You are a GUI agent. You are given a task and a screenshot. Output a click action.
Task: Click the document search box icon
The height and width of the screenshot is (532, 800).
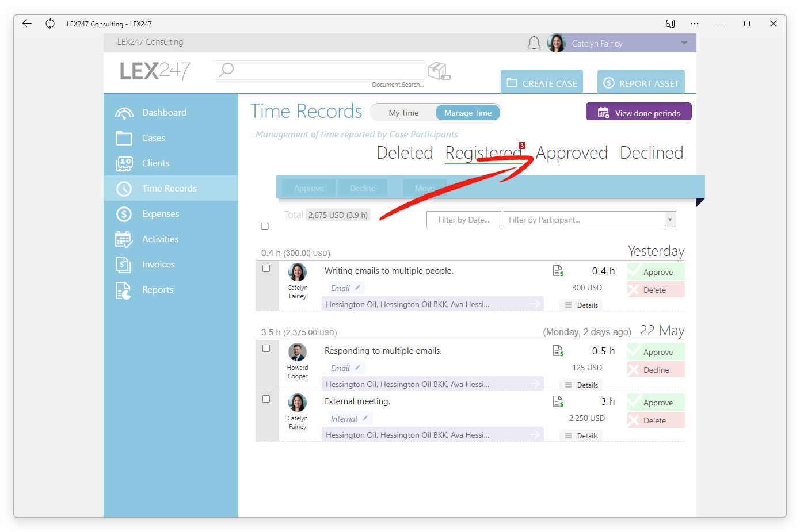point(439,71)
